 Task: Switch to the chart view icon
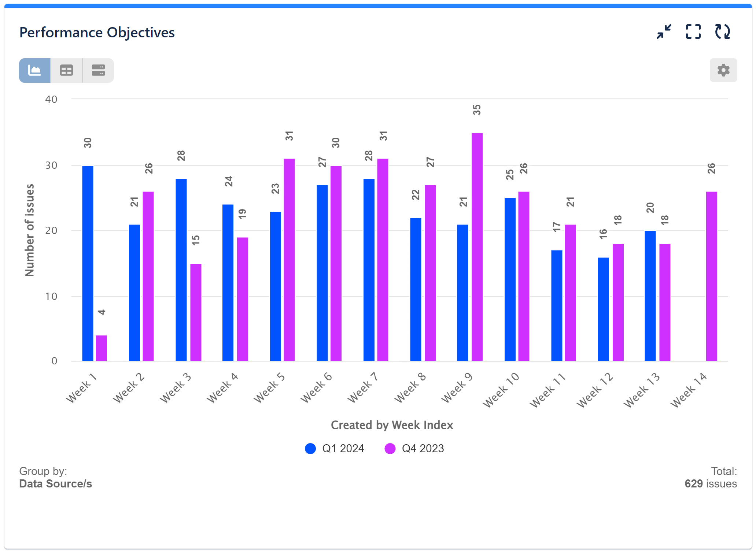(35, 70)
